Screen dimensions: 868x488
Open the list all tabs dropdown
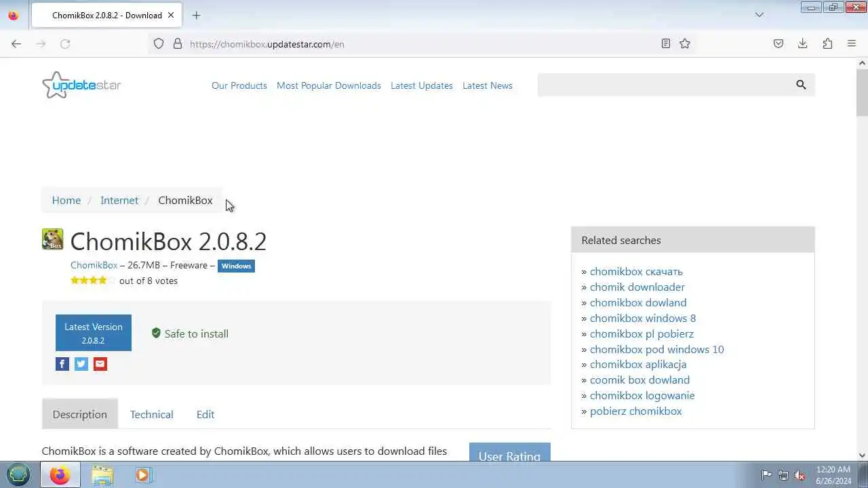point(759,15)
